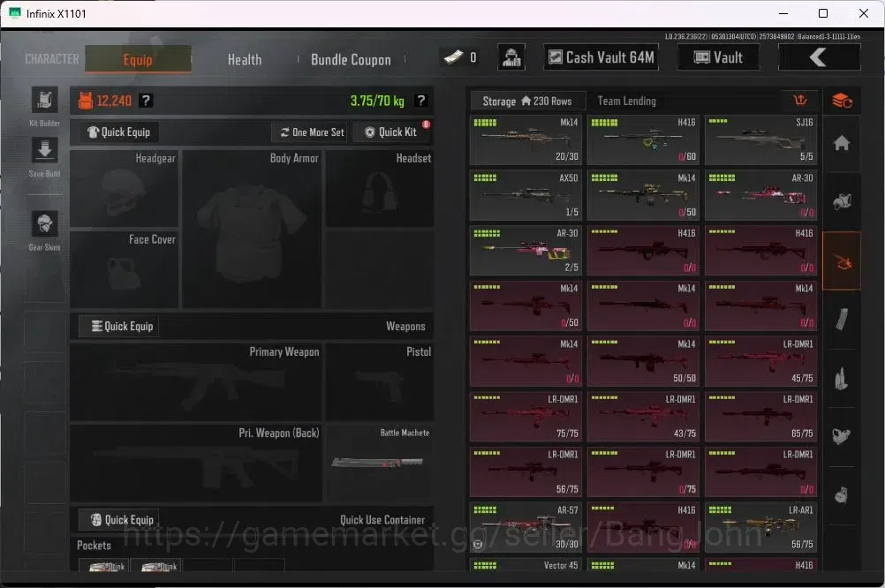Select the home category icon in storage sidebar
Viewport: 885px width, 588px height.
(842, 143)
